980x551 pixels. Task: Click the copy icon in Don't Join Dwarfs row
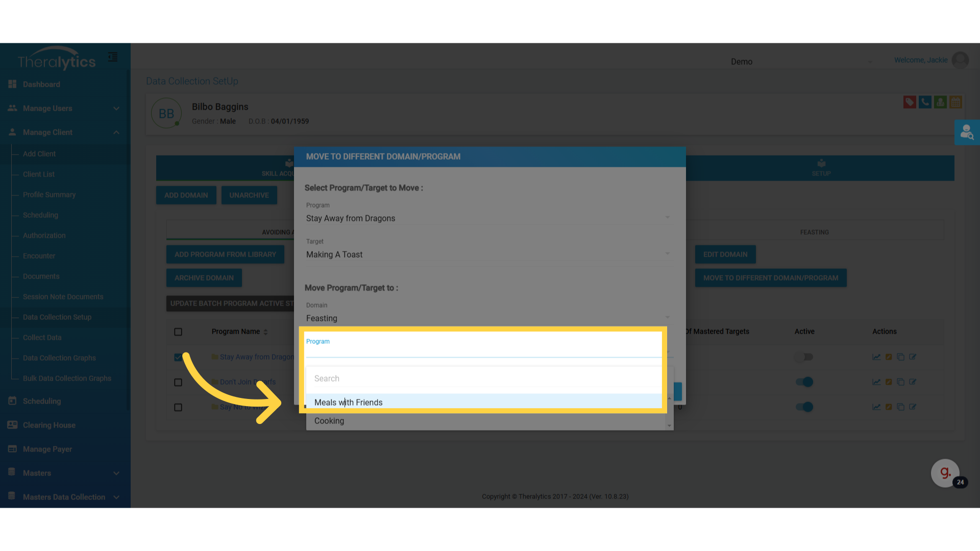tap(900, 382)
